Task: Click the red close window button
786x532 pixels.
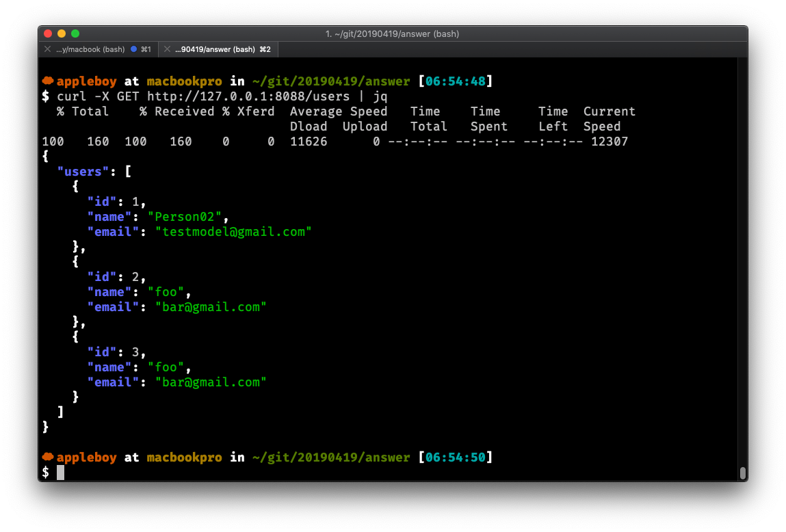Action: (x=48, y=34)
